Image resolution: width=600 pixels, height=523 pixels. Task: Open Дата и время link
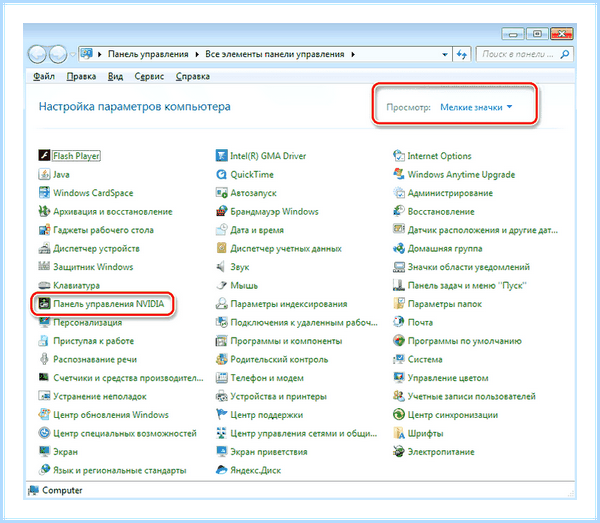pos(257,230)
